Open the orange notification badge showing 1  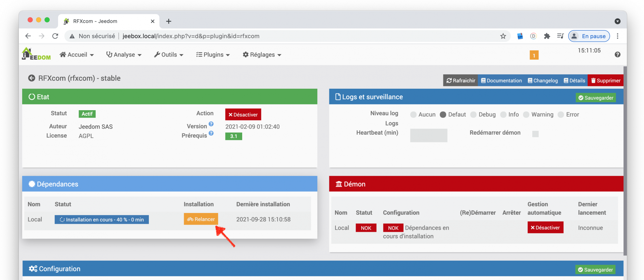point(534,55)
